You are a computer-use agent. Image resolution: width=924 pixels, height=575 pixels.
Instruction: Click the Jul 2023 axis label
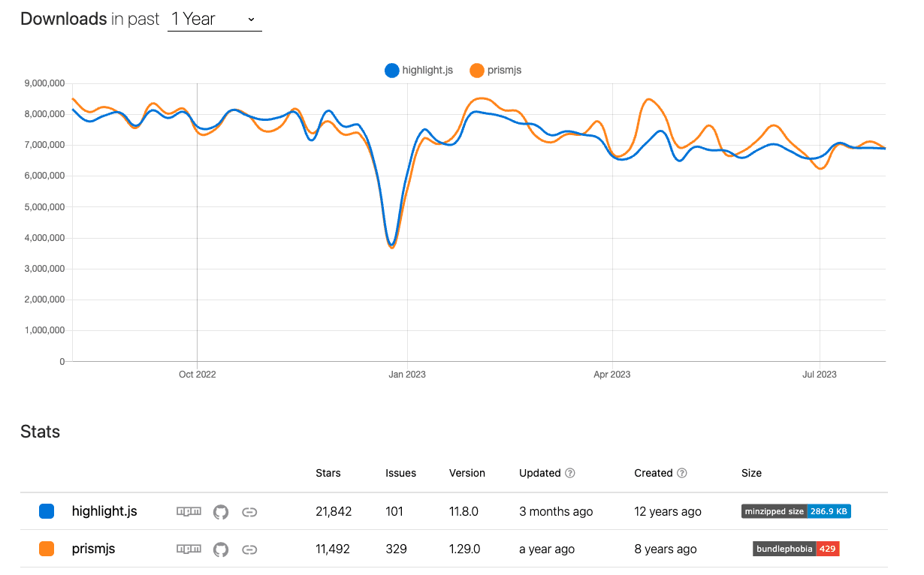pyautogui.click(x=820, y=374)
